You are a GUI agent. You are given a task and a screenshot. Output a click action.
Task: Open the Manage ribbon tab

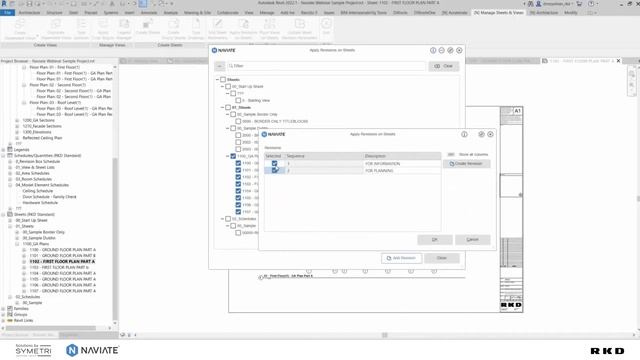pyautogui.click(x=267, y=13)
